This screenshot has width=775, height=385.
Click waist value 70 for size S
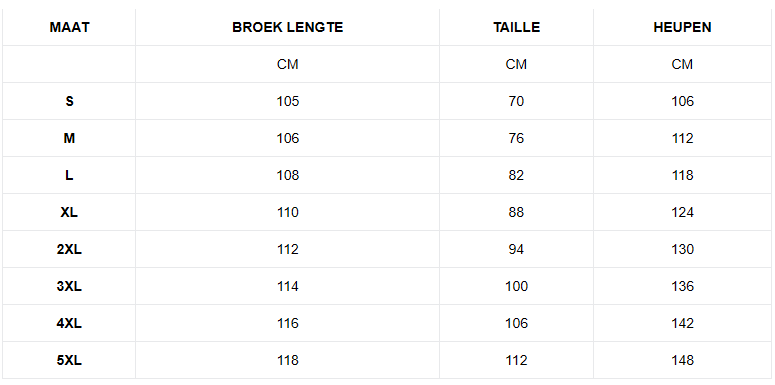pos(517,101)
